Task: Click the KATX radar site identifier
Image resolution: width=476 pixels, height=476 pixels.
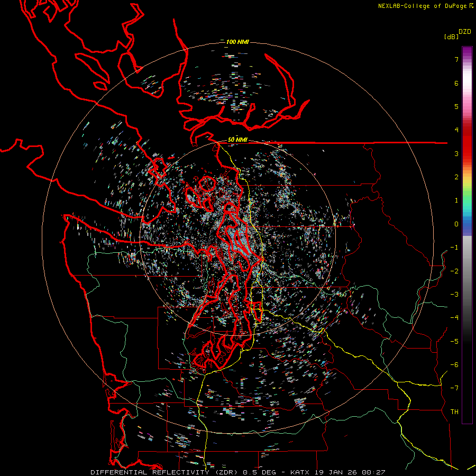Action: (x=300, y=472)
